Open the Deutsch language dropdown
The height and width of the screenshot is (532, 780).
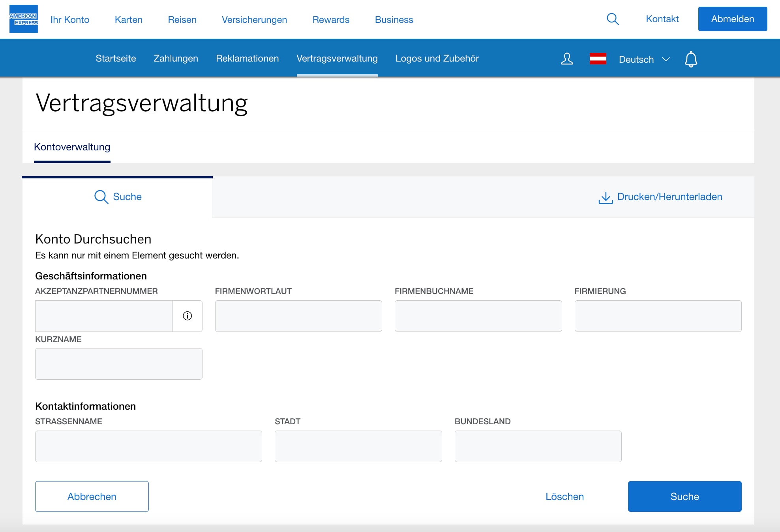(636, 59)
